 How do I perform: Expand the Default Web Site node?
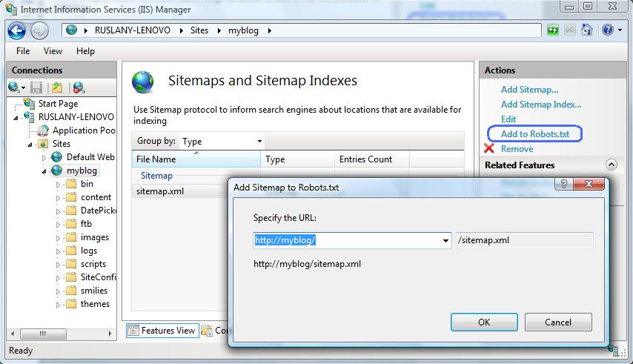pos(44,158)
